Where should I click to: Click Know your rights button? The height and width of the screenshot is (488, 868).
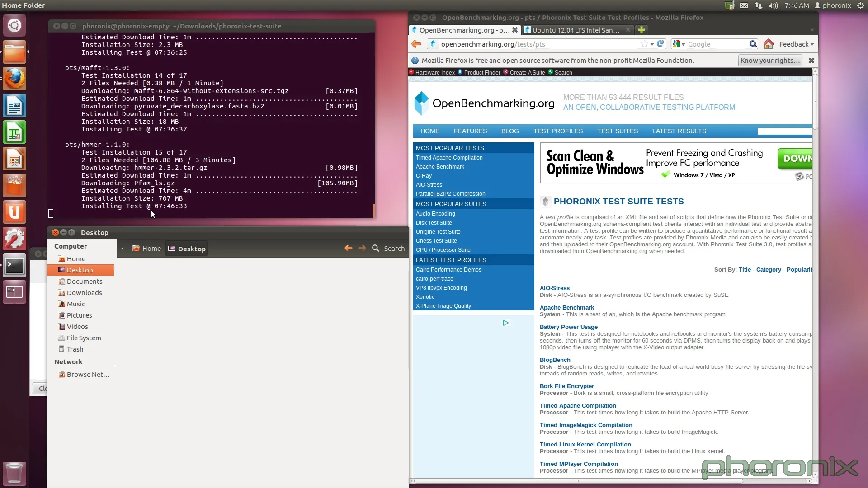770,60
